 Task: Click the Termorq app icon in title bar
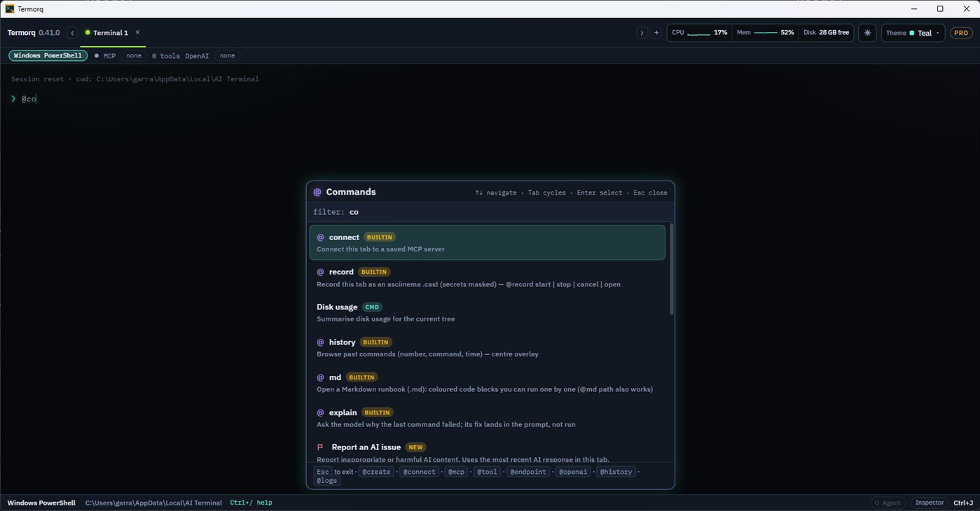point(9,9)
